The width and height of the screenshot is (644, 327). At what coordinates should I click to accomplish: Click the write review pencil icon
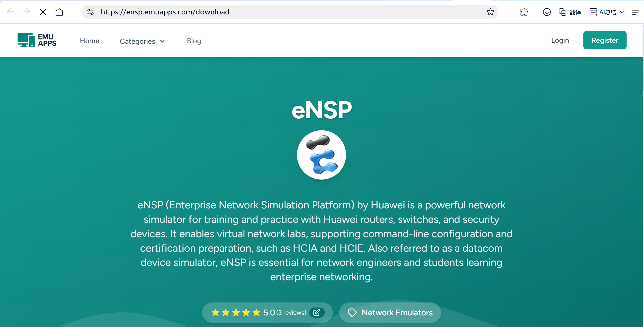point(317,313)
